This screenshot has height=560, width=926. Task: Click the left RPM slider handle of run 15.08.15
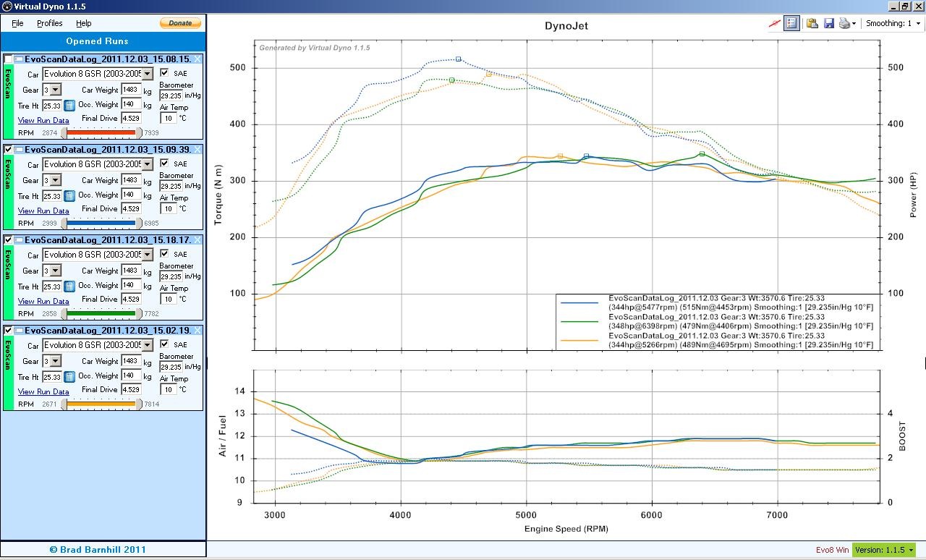pos(64,133)
